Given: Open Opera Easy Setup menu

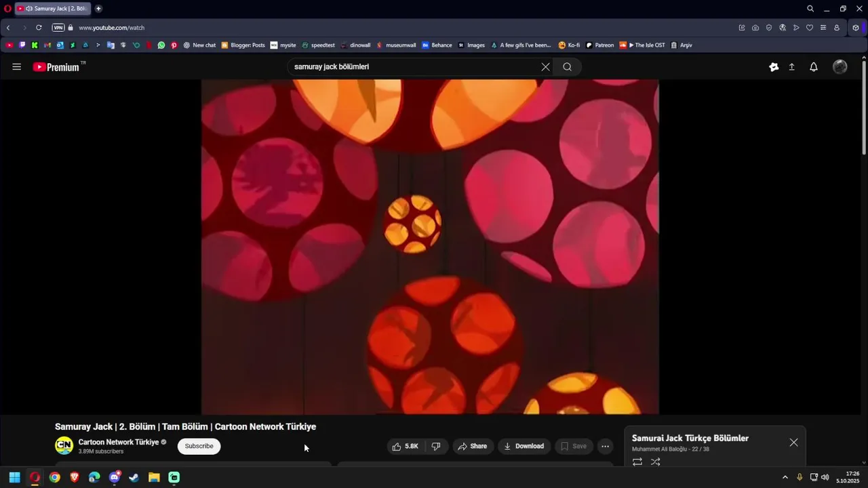Looking at the screenshot, I should pos(823,28).
